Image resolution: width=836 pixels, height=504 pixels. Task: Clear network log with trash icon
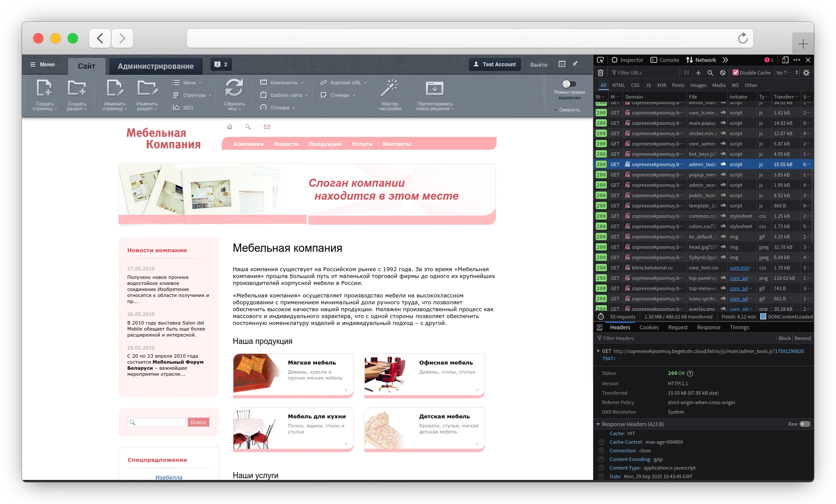point(600,73)
